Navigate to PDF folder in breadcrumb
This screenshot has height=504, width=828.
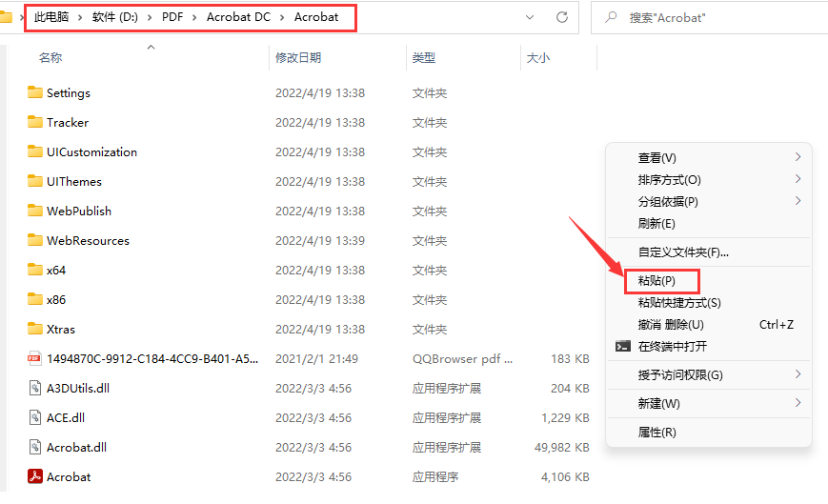click(172, 17)
